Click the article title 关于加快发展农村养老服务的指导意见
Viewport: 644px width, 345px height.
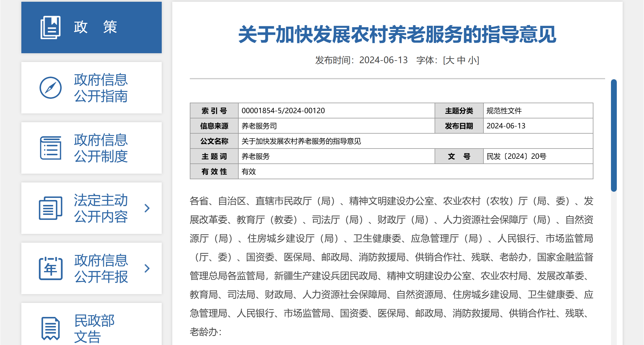click(x=397, y=34)
